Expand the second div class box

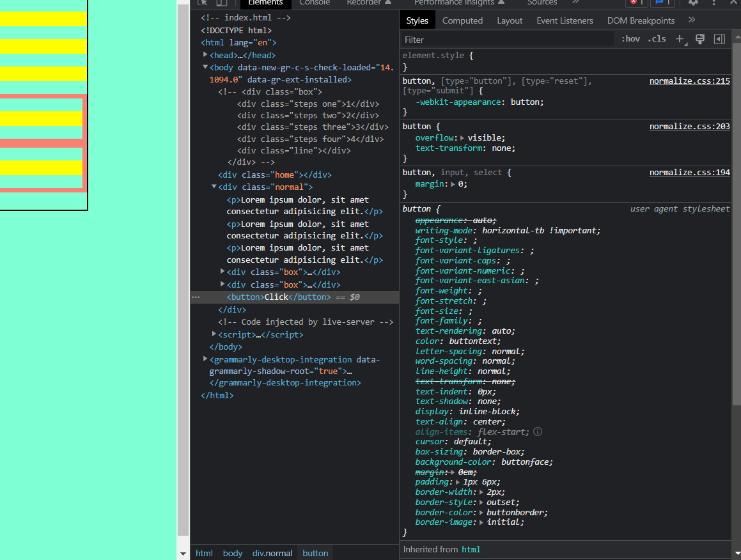click(x=222, y=284)
